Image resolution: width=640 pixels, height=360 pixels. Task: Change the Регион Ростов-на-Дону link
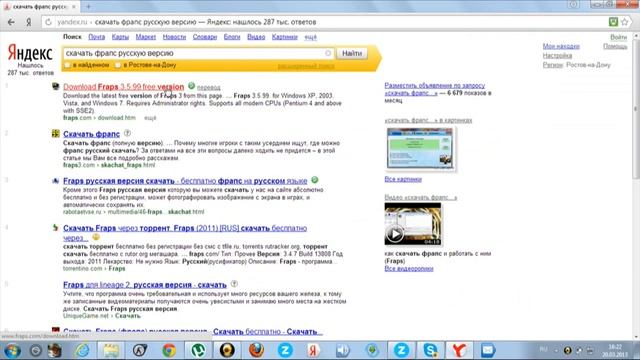pos(576,65)
